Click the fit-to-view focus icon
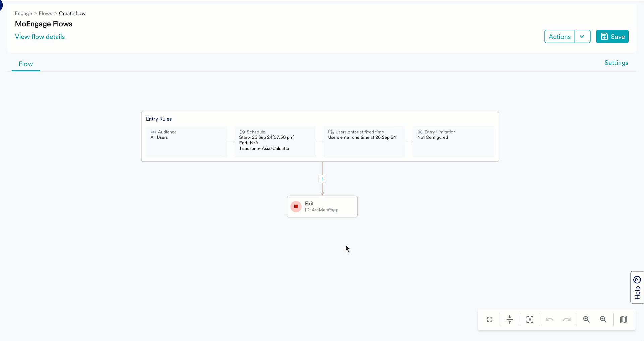644x341 pixels. (x=530, y=319)
